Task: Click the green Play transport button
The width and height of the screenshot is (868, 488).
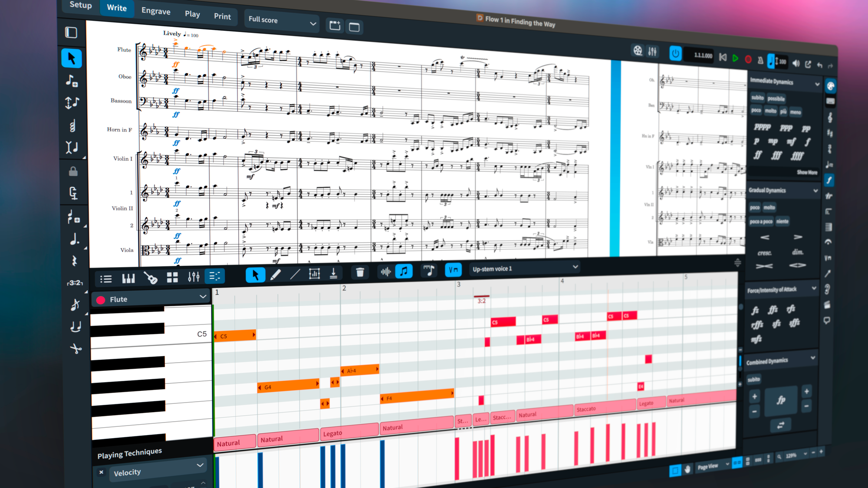Action: [735, 58]
